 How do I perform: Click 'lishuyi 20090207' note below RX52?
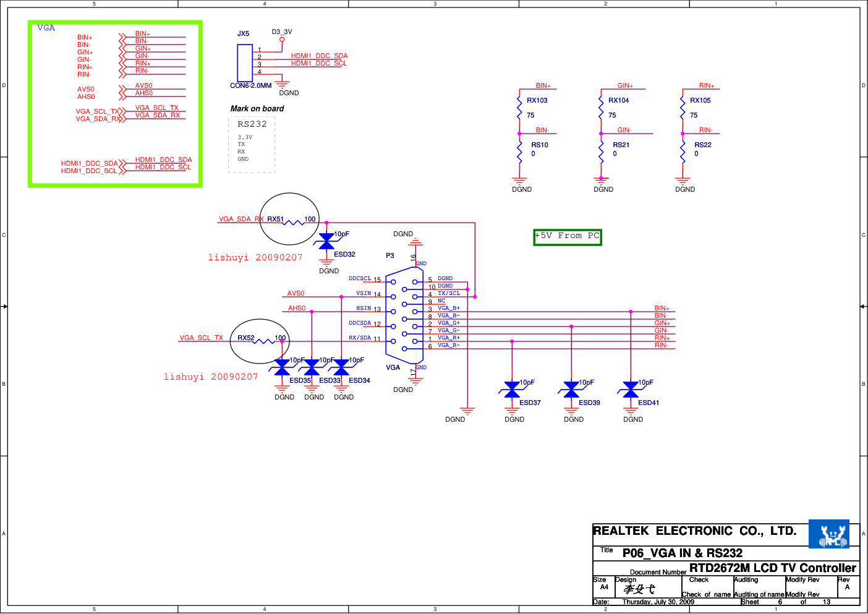(211, 377)
